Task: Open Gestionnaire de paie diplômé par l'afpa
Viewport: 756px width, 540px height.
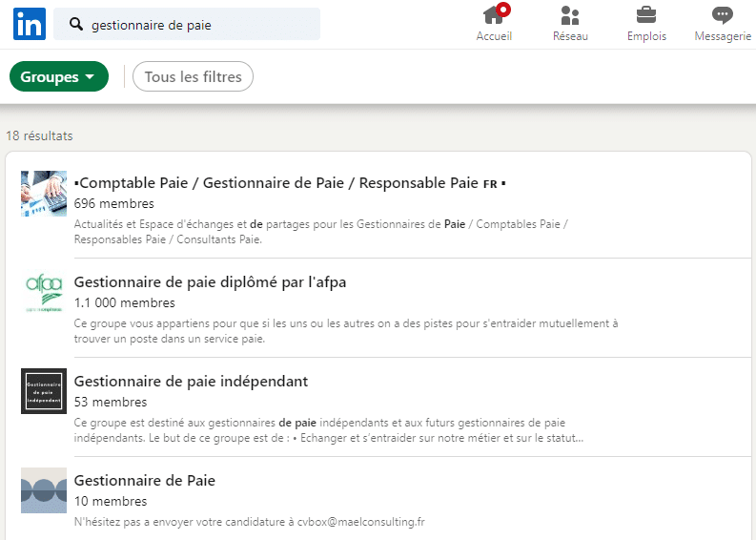Action: [210, 282]
